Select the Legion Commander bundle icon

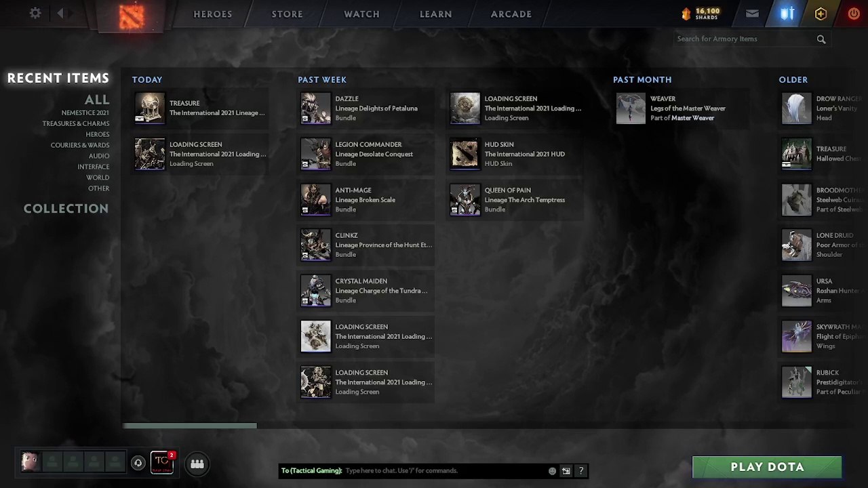[316, 154]
